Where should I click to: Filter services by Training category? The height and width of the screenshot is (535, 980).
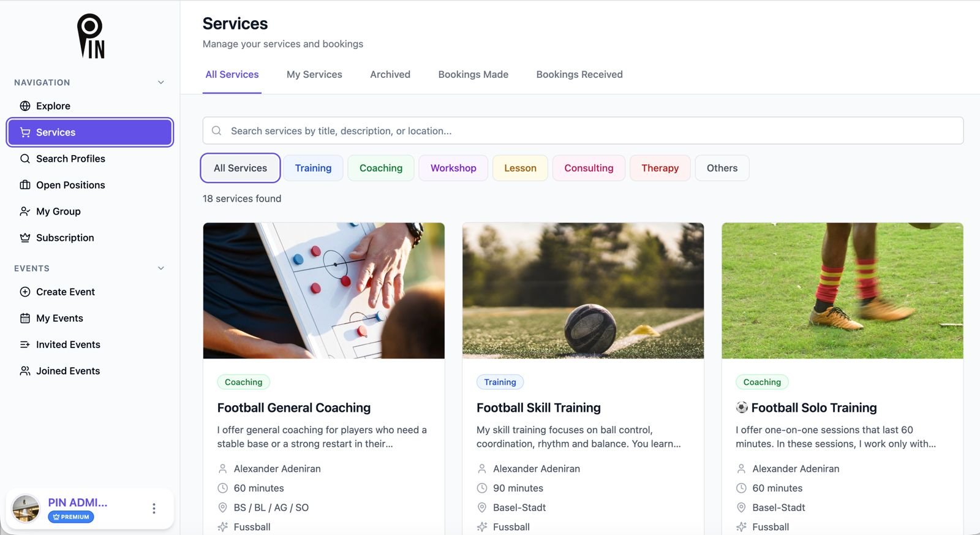tap(313, 168)
